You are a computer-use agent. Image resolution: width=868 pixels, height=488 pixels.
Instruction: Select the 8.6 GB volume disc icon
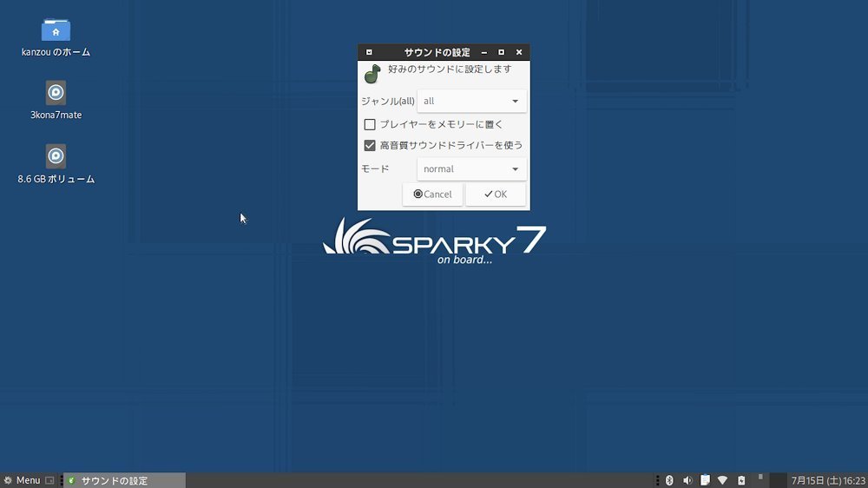click(x=56, y=156)
